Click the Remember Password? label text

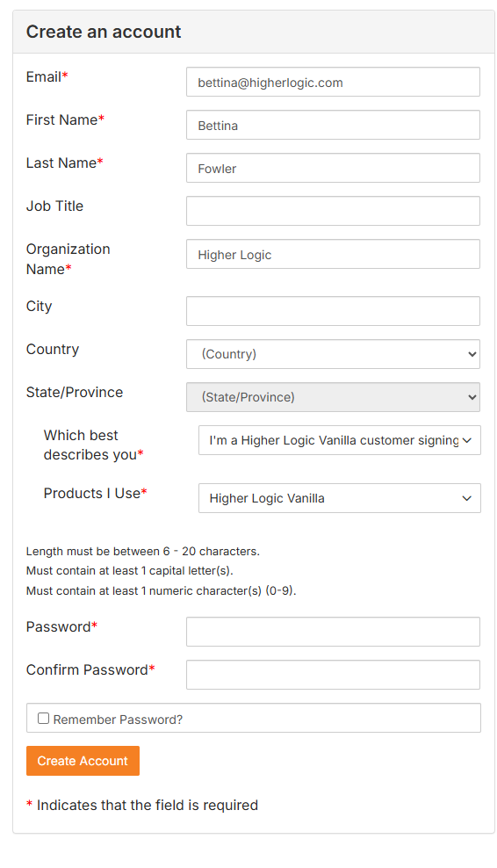coord(118,720)
